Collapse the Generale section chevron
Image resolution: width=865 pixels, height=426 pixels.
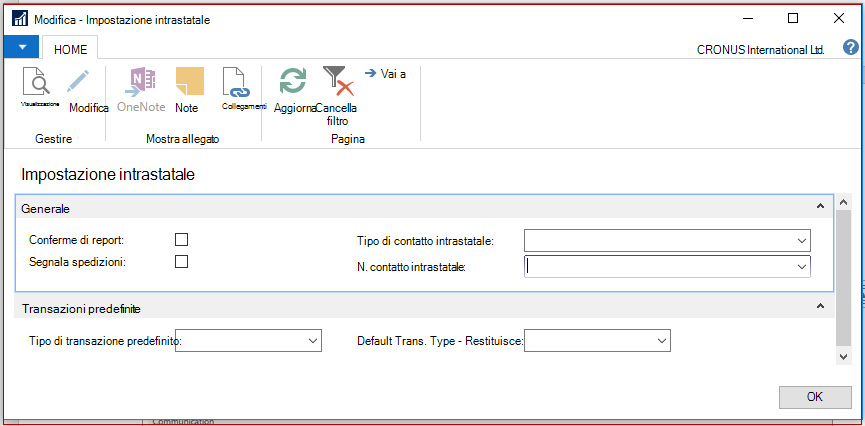tap(820, 206)
